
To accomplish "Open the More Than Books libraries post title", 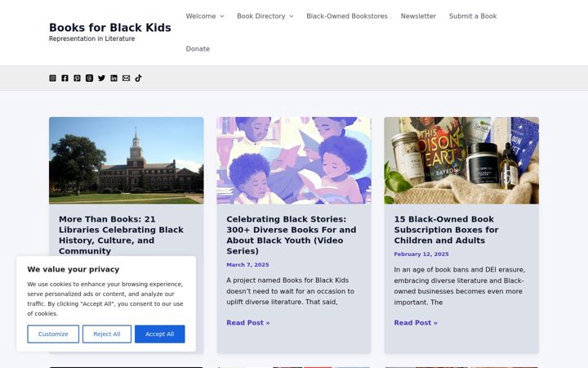I will click(x=121, y=235).
